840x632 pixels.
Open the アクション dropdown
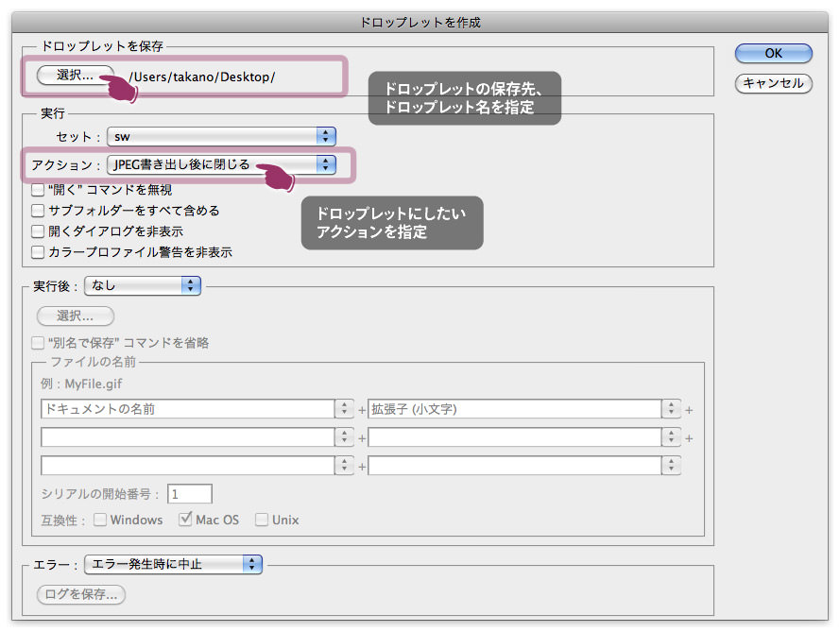pyautogui.click(x=221, y=164)
